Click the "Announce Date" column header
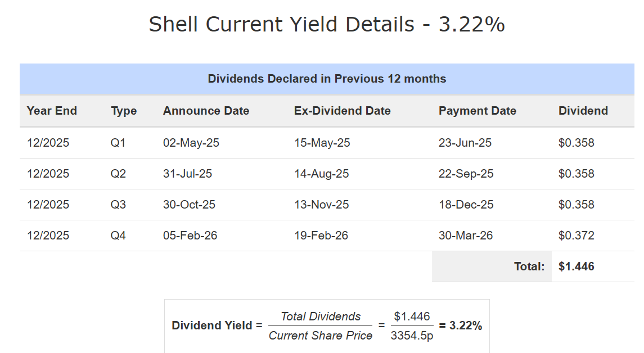Screen dimensions: 644x353 [206, 111]
